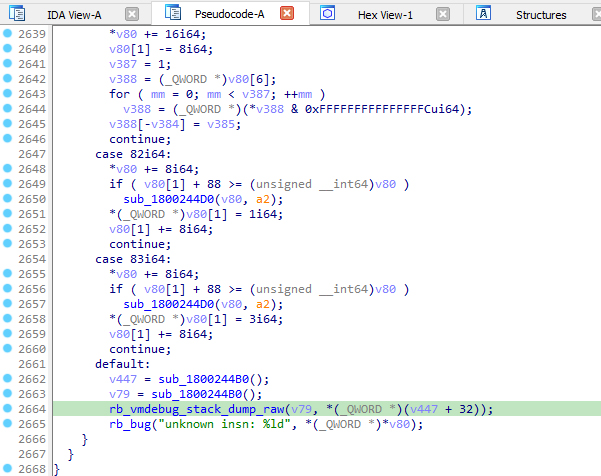
Task: Click '16i64' on line 2639
Action: click(182, 34)
